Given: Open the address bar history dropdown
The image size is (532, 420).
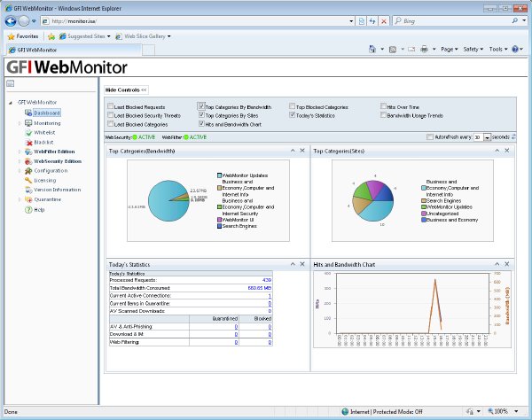Looking at the screenshot, I should pos(351,21).
